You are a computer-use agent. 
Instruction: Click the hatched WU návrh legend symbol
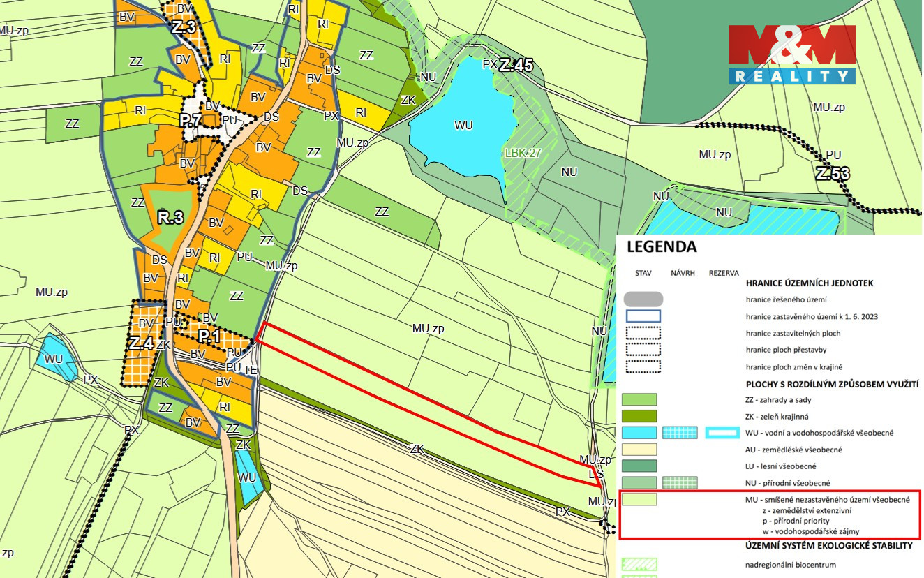coord(680,433)
